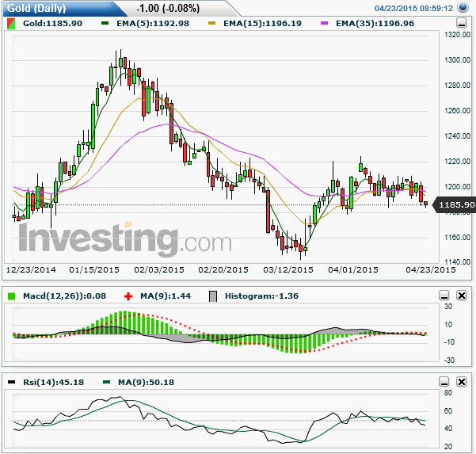Click the 04/23/2015 date axis label
Image resolution: width=476 pixels, height=454 pixels.
point(431,269)
